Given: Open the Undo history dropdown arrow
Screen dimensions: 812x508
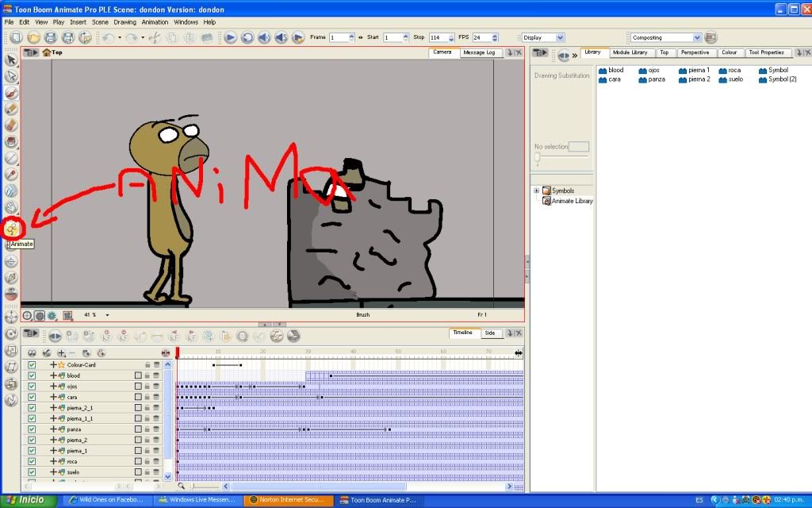Looking at the screenshot, I should [120, 37].
